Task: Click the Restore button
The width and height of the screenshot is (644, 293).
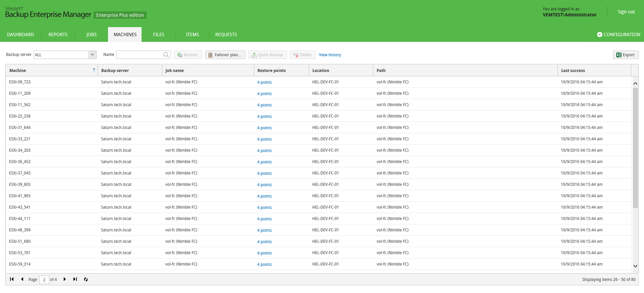Action: point(188,55)
